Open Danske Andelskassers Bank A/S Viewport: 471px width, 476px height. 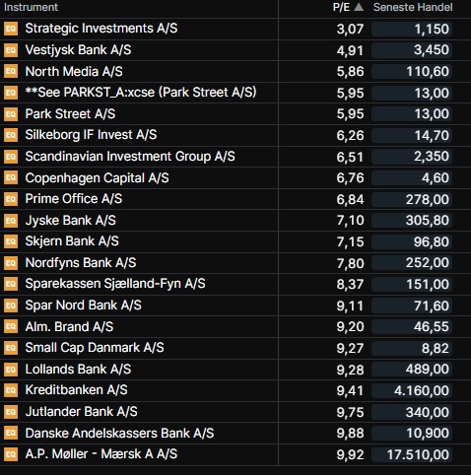click(235, 433)
